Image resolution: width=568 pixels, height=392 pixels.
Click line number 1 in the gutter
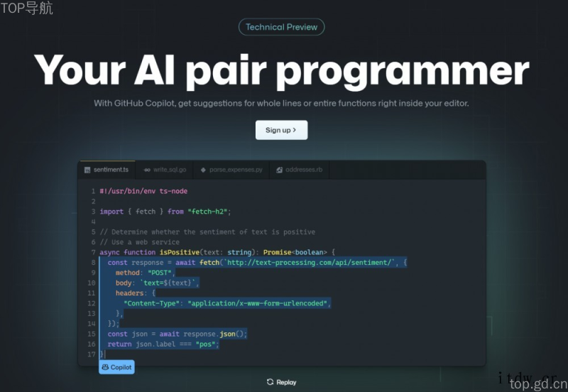pyautogui.click(x=93, y=191)
